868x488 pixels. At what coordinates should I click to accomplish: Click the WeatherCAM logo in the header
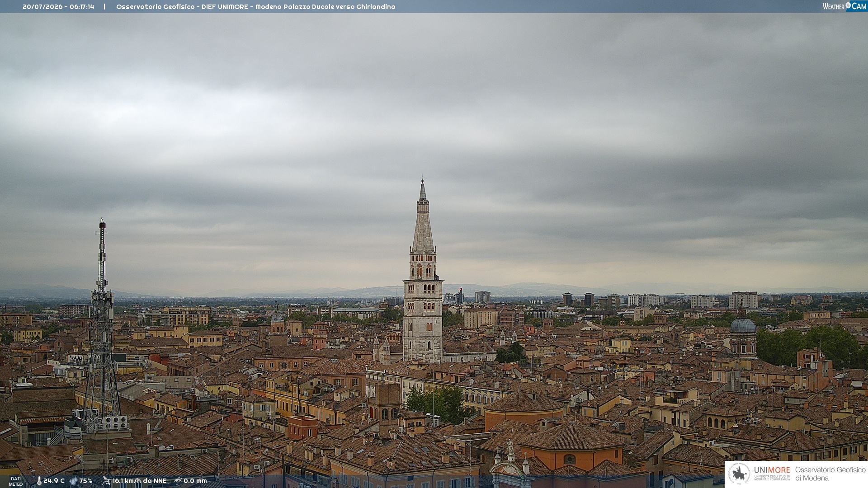pos(844,6)
